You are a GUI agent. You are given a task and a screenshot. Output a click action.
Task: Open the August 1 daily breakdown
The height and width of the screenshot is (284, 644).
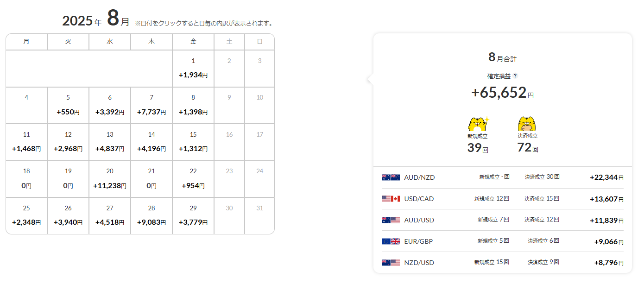click(193, 68)
